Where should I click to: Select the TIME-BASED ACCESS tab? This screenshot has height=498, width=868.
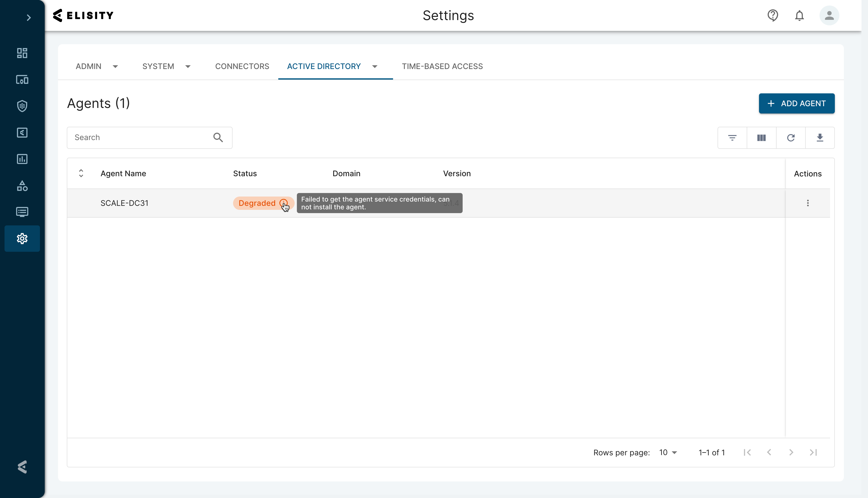442,66
